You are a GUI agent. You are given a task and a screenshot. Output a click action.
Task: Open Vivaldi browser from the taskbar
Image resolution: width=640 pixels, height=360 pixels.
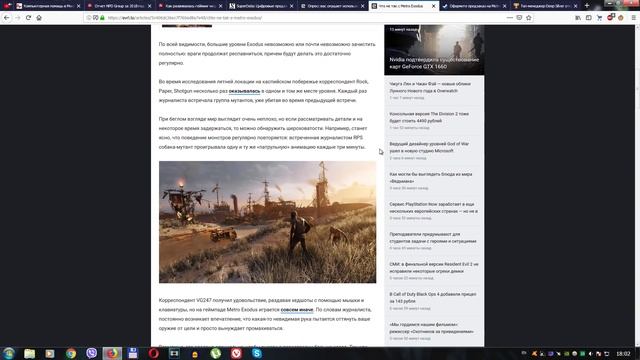click(236, 353)
